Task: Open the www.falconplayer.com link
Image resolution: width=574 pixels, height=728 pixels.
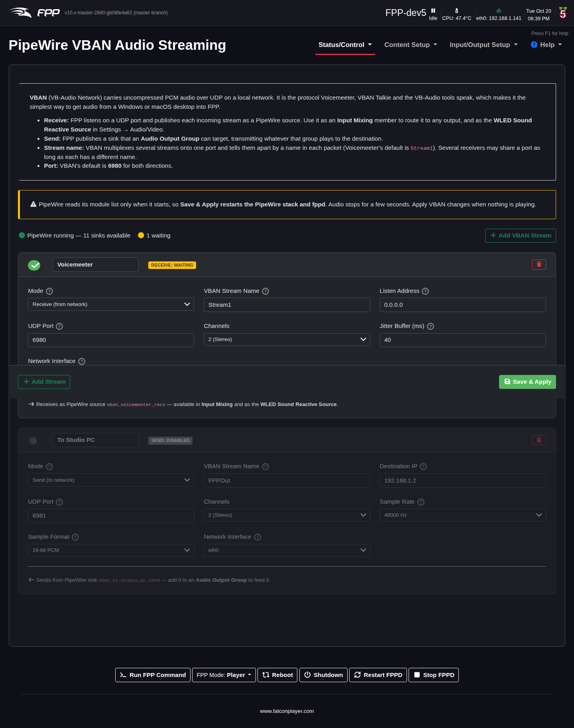Action: pos(287,711)
